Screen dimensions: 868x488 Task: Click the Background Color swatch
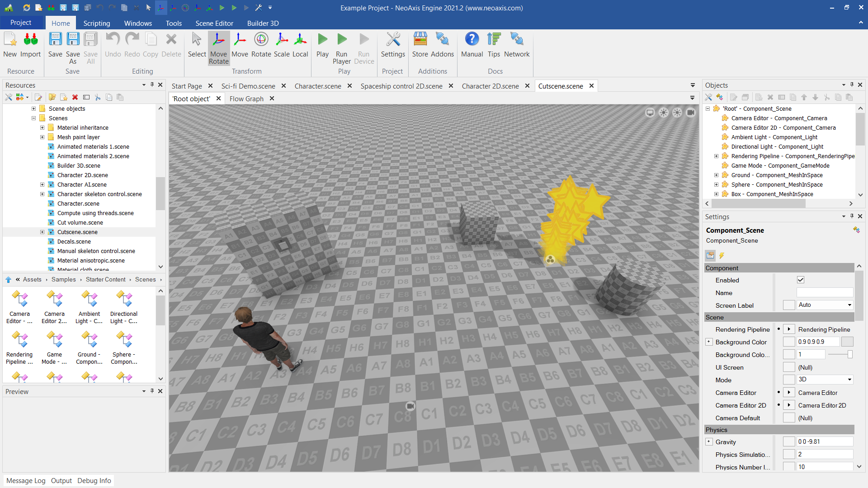point(847,342)
